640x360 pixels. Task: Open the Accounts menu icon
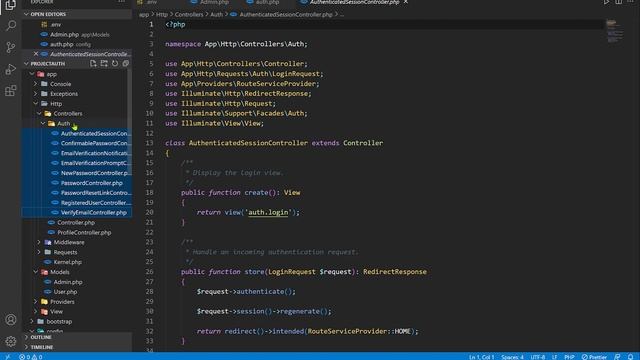pos(11,320)
